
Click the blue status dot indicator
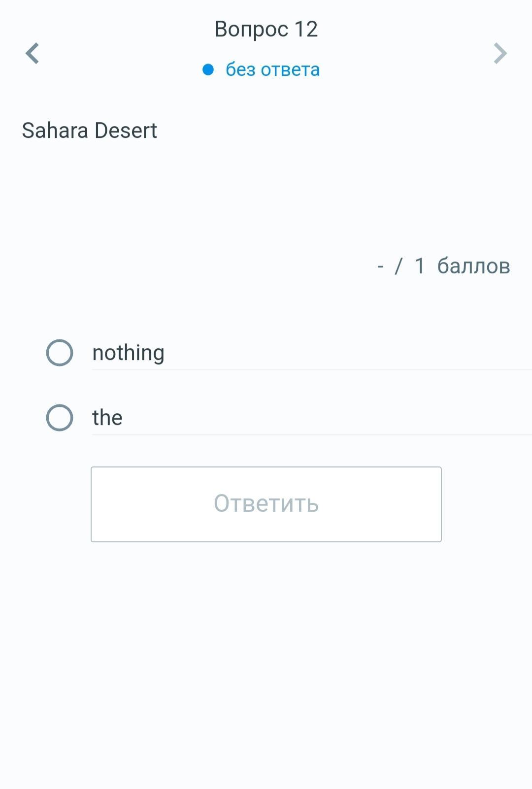pyautogui.click(x=208, y=70)
